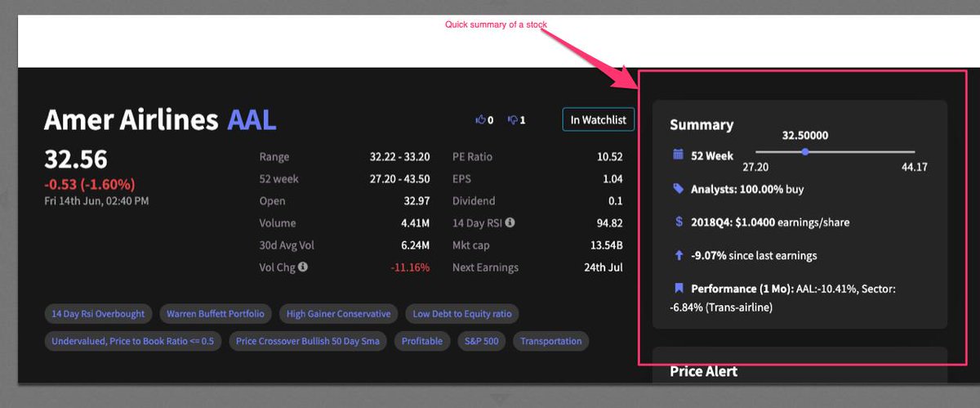
Task: Click the Dividend value 0.1
Action: tap(616, 200)
